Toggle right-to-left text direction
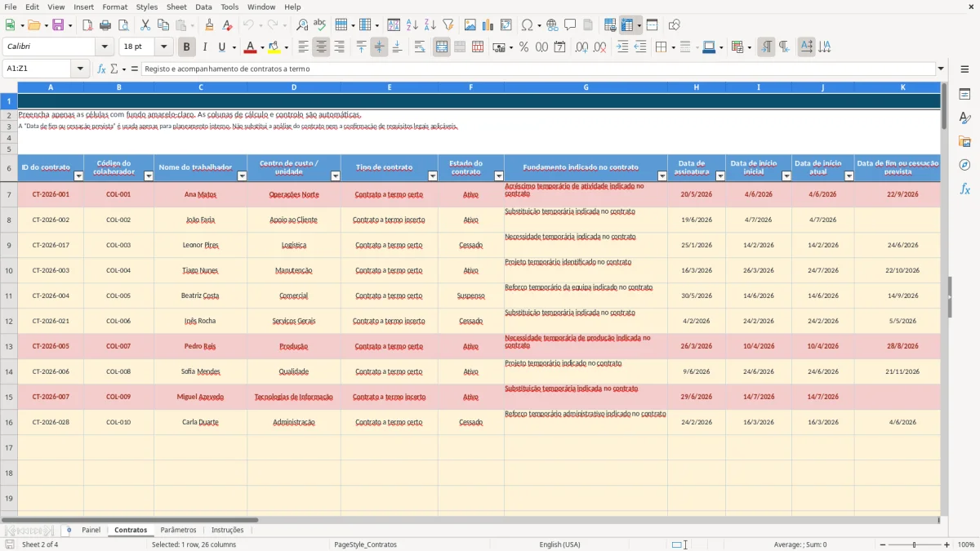The width and height of the screenshot is (980, 551). pos(784,47)
